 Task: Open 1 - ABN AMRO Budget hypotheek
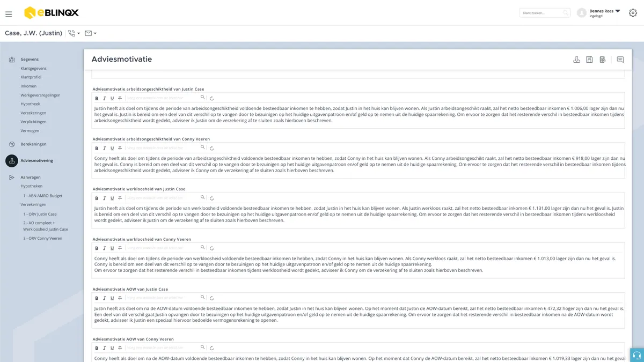click(x=42, y=196)
